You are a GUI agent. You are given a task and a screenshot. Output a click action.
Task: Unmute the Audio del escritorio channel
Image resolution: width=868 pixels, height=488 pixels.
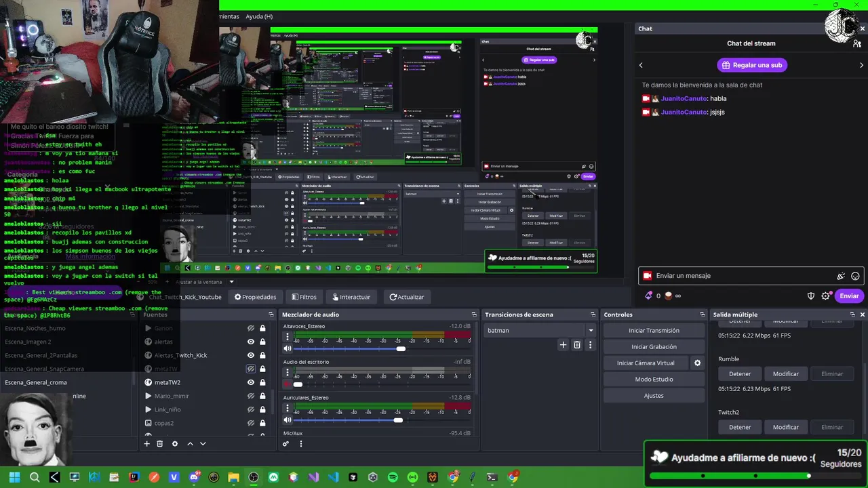coord(288,384)
